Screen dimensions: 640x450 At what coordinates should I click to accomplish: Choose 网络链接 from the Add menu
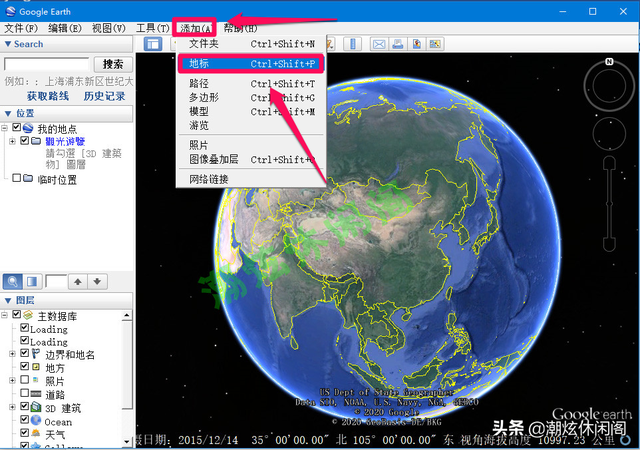pyautogui.click(x=251, y=179)
